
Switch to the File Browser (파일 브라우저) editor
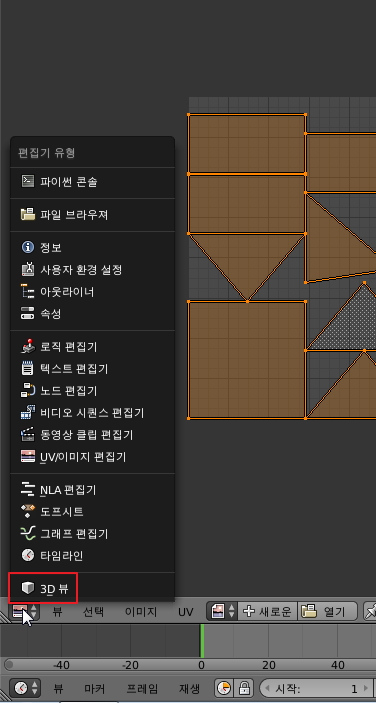coord(92,215)
